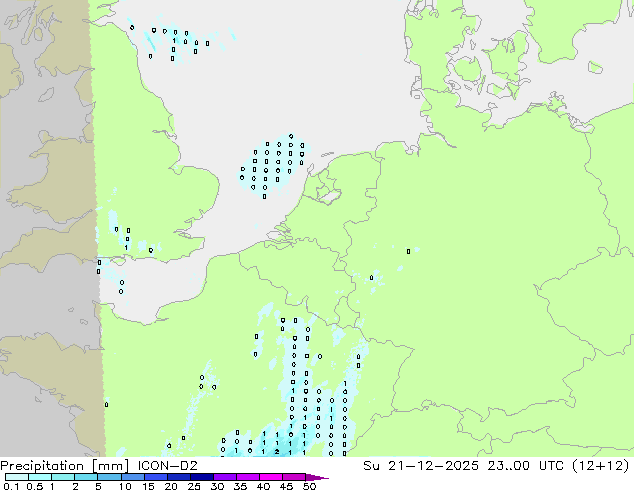Click the '23..00 UTC' time label
This screenshot has width=634, height=490.
pos(527,466)
